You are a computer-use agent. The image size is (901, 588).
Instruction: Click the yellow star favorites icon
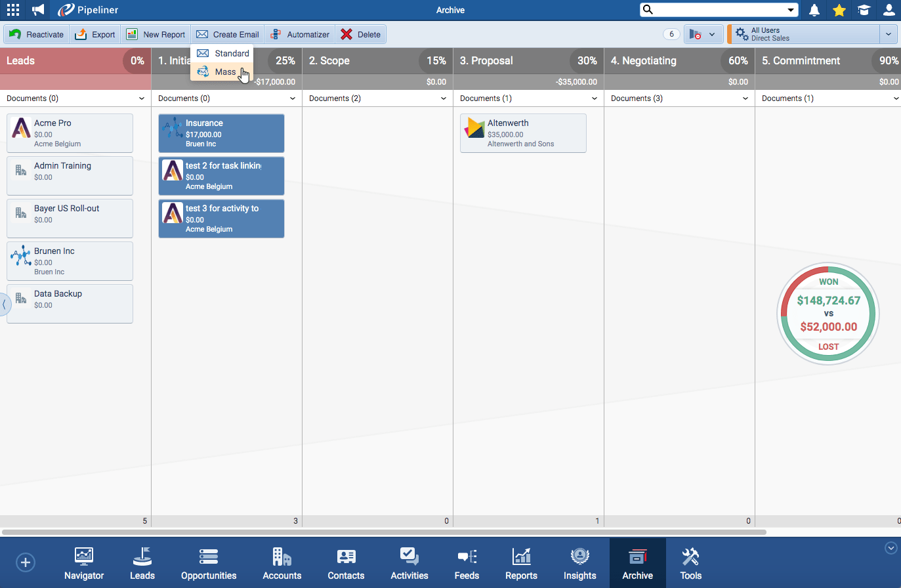(839, 10)
